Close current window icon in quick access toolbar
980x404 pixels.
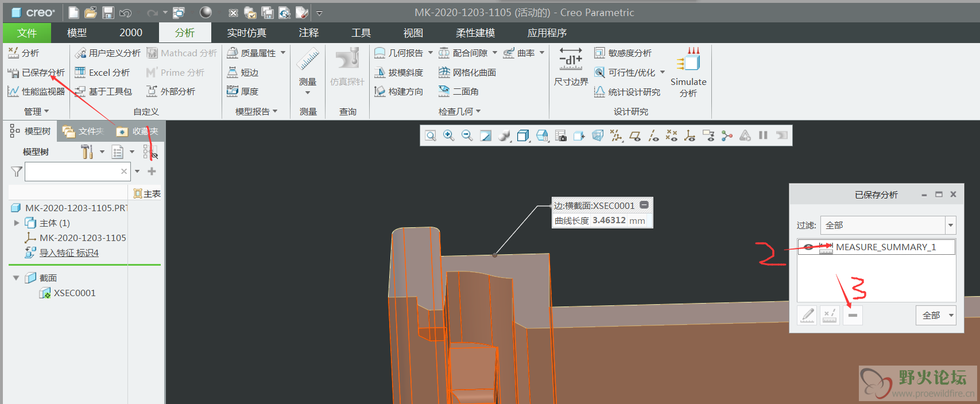pyautogui.click(x=233, y=12)
